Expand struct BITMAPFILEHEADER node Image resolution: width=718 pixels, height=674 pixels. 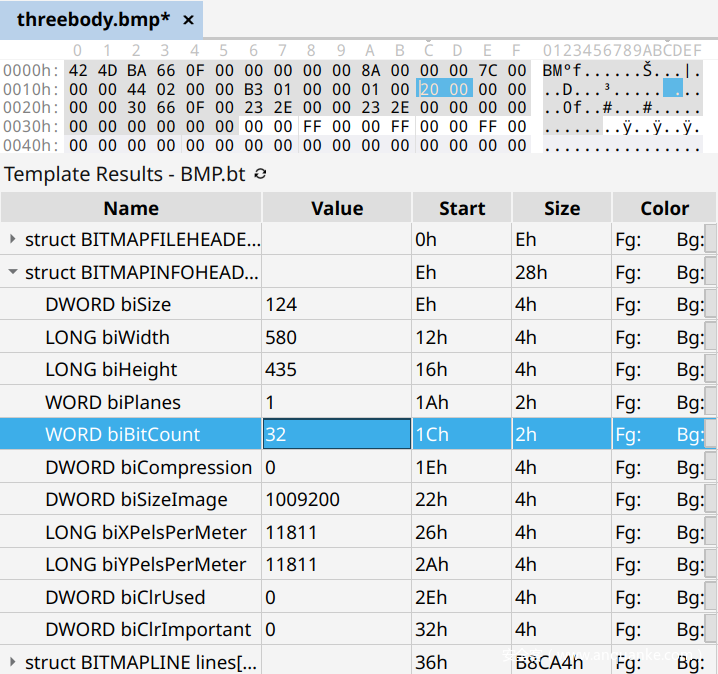pyautogui.click(x=12, y=239)
